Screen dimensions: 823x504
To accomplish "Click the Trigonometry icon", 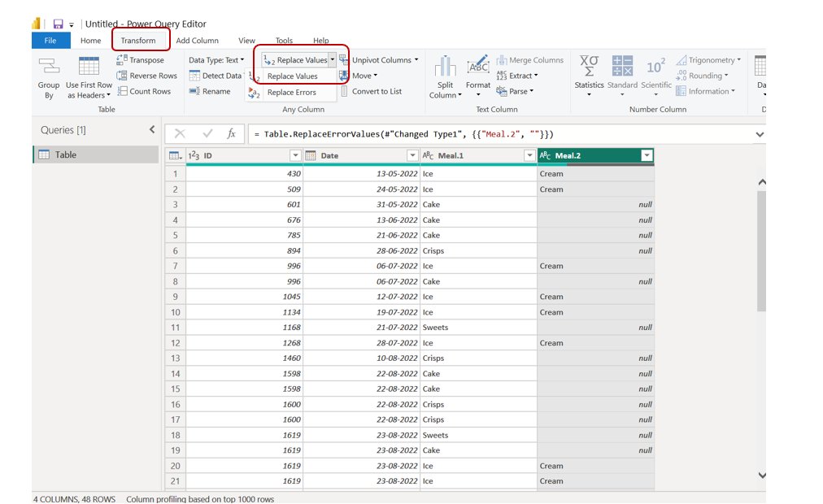I will [681, 60].
